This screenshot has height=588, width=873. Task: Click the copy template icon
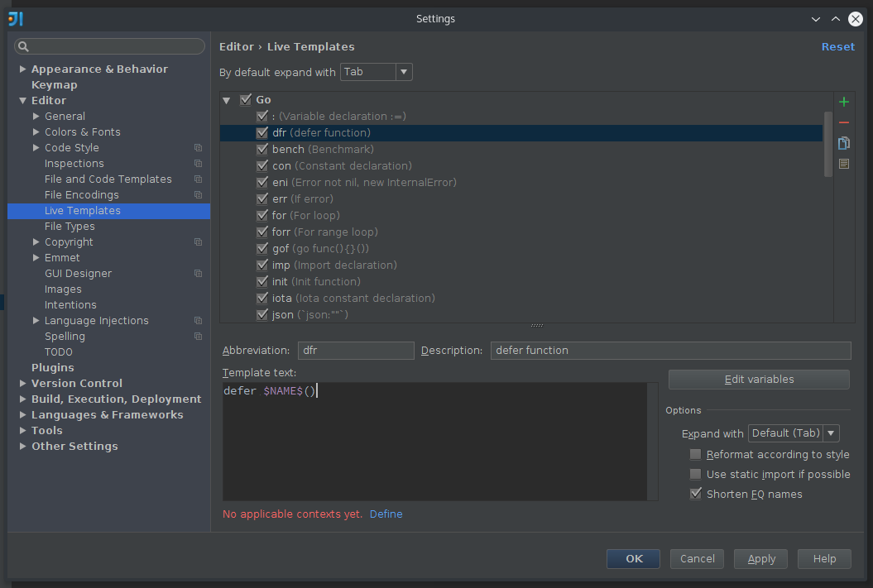pos(843,143)
